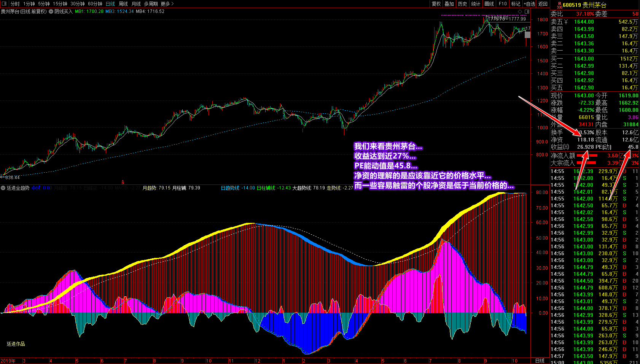
Task: Select the 60分钟 period tab
Action: (95, 4)
